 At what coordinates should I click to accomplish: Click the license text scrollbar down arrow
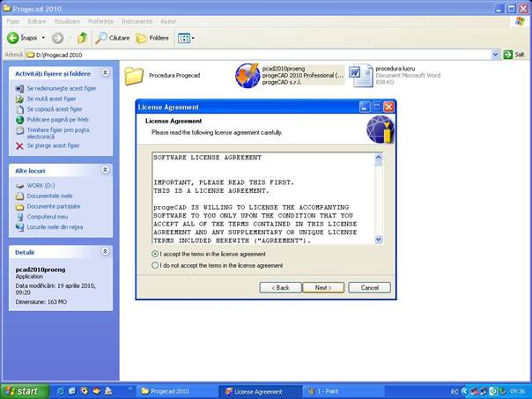(379, 239)
